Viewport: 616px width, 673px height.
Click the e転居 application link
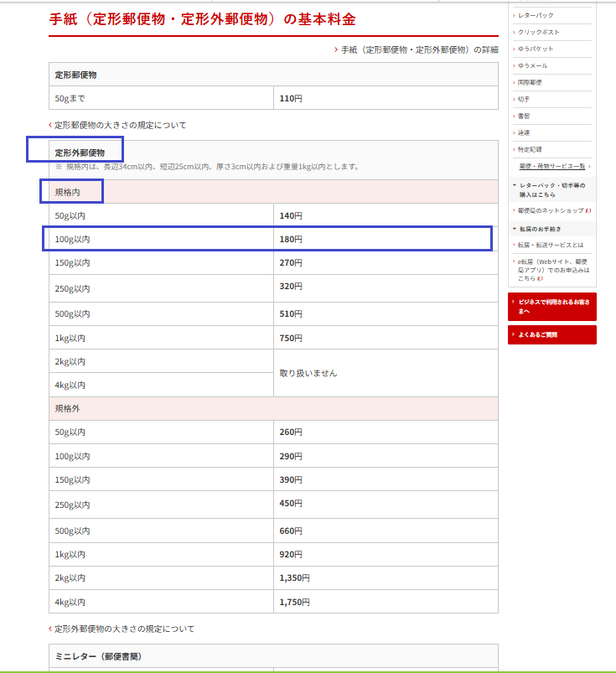[x=553, y=270]
